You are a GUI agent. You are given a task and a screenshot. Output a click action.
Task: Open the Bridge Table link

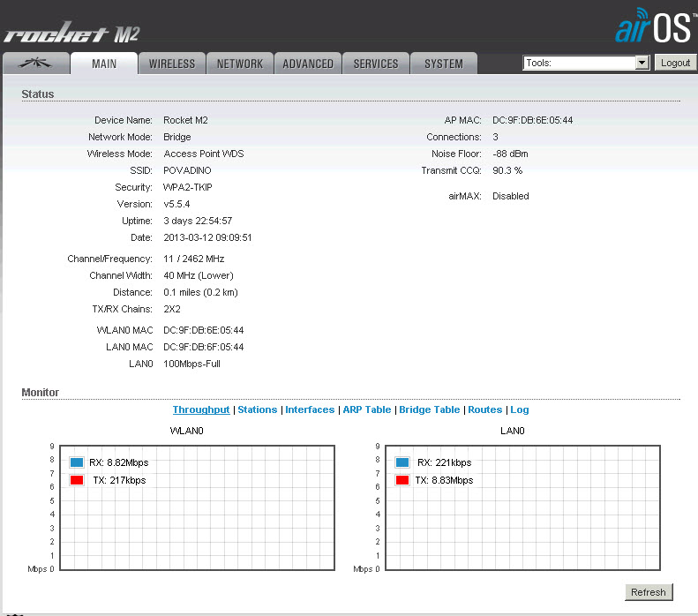coord(430,409)
